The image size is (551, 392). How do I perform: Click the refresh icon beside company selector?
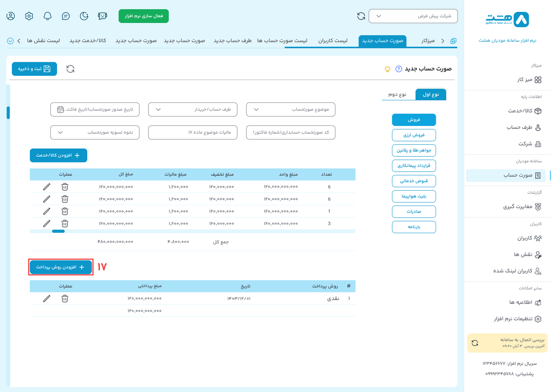(x=361, y=16)
